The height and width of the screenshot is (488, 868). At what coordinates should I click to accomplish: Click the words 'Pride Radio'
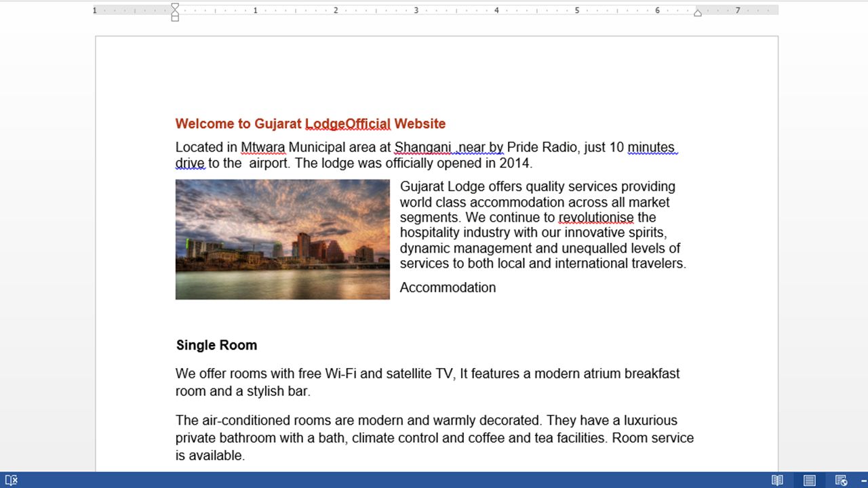542,147
